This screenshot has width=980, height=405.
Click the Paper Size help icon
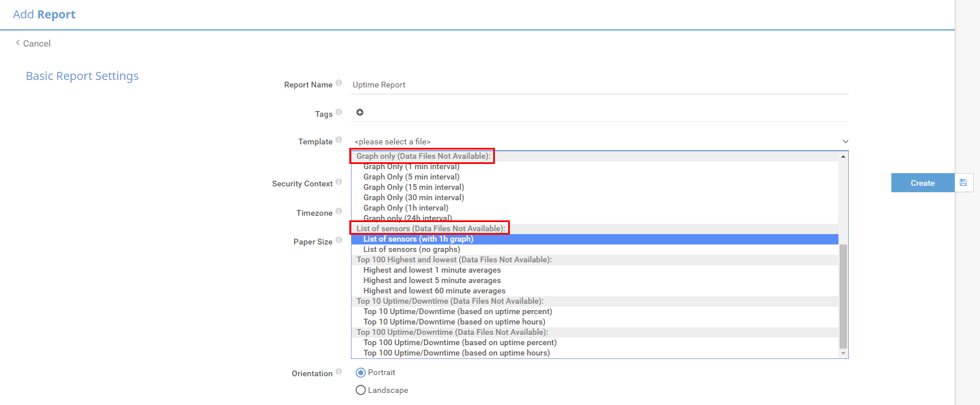339,240
